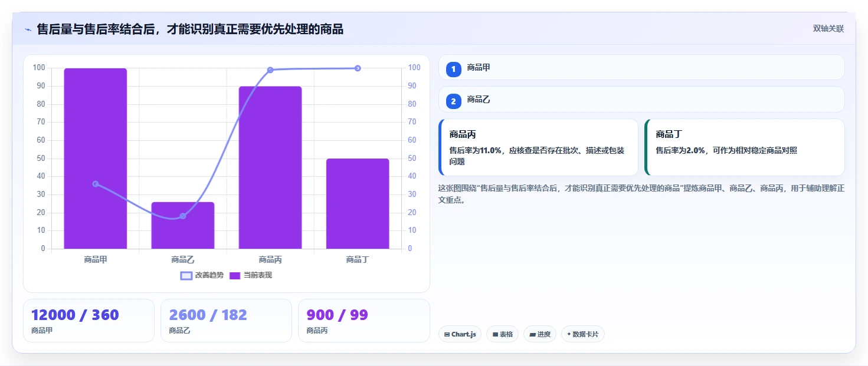Click the 售后率为2.0% description text
This screenshot has height=366, width=868.
point(726,151)
